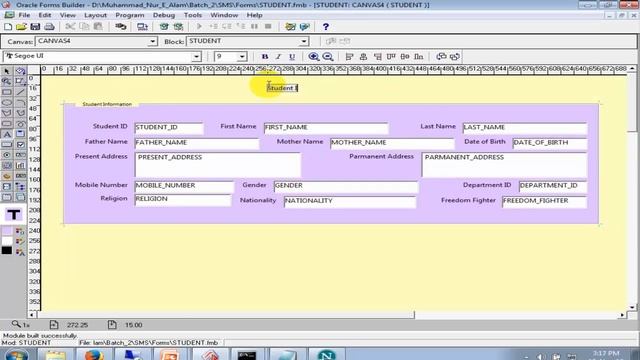Select the FREEDOM_FIGHTER text item
The image size is (640, 360).
click(x=544, y=201)
